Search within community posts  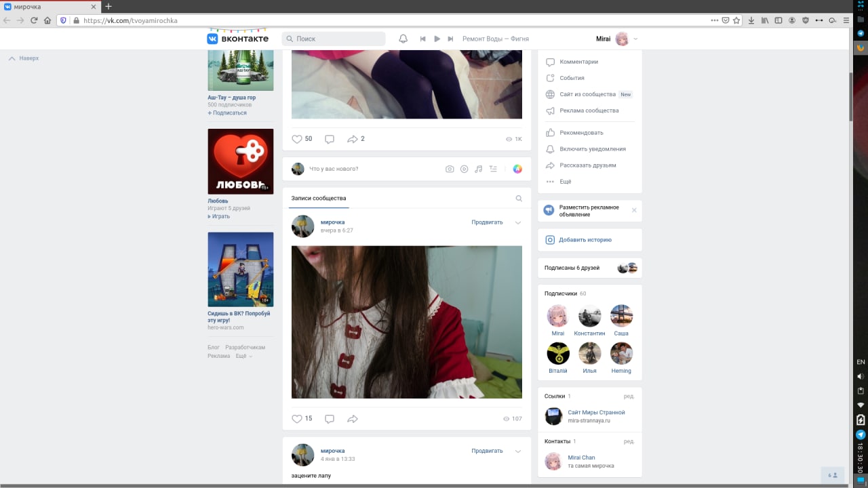tap(519, 199)
